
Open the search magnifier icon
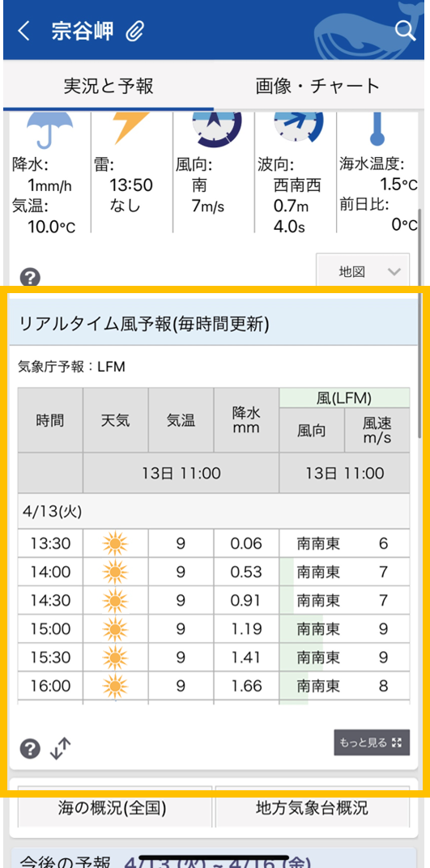[405, 31]
